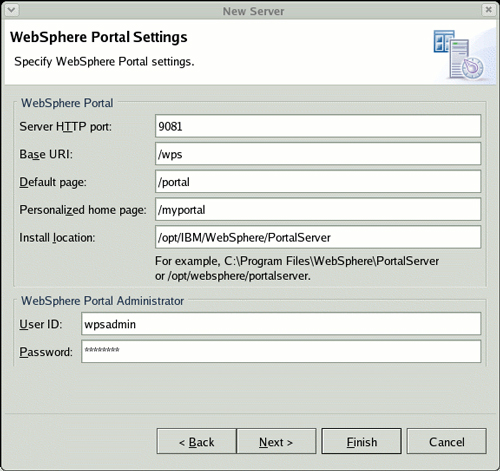Advance the wizard with Next
Screen dimensions: 500x471
(276, 441)
